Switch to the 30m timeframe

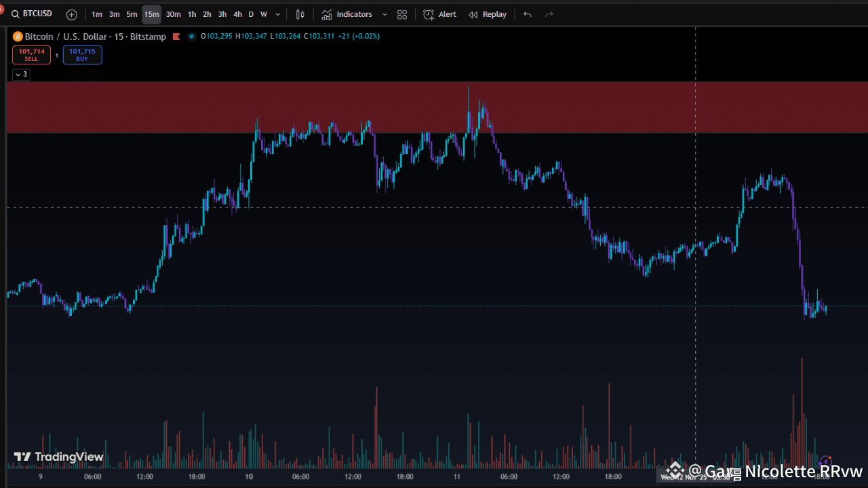coord(173,14)
